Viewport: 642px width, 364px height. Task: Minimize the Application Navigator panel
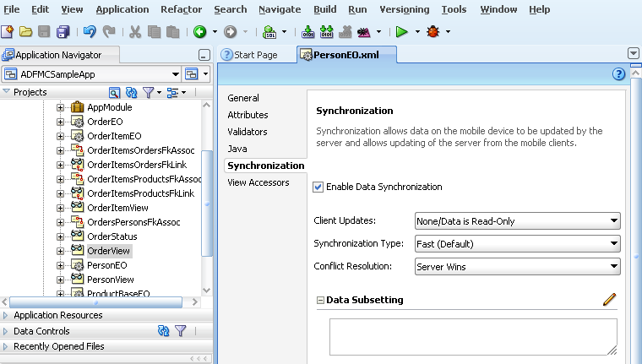click(204, 55)
